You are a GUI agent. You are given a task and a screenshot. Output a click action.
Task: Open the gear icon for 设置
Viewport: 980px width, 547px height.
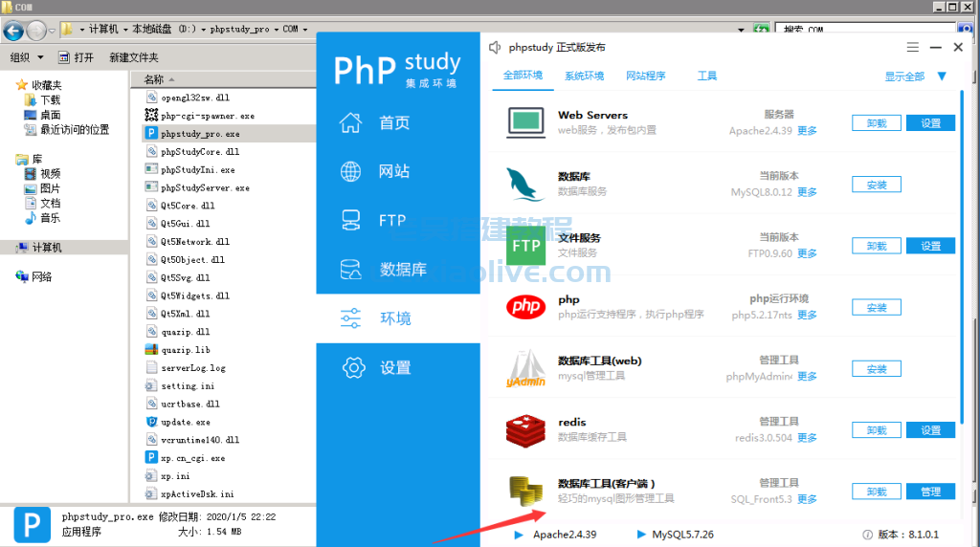point(352,367)
